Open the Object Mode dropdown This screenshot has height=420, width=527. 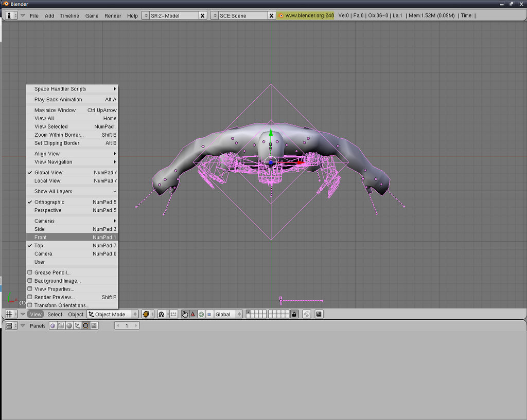click(x=113, y=314)
